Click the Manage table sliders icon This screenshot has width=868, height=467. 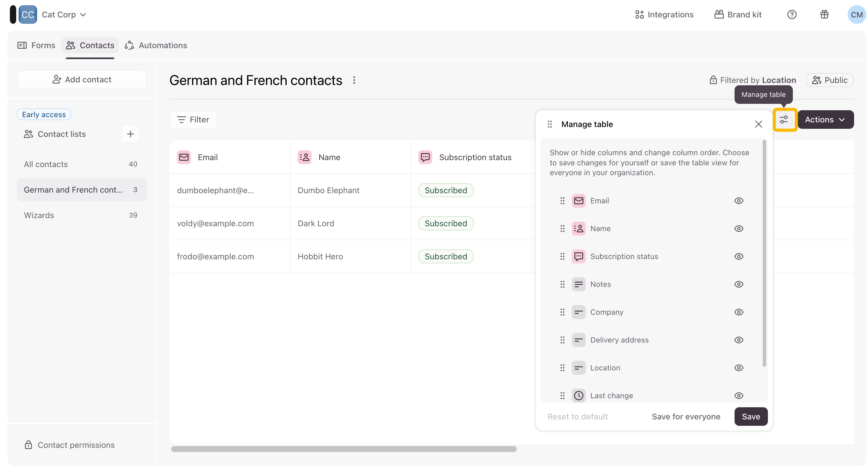point(784,120)
